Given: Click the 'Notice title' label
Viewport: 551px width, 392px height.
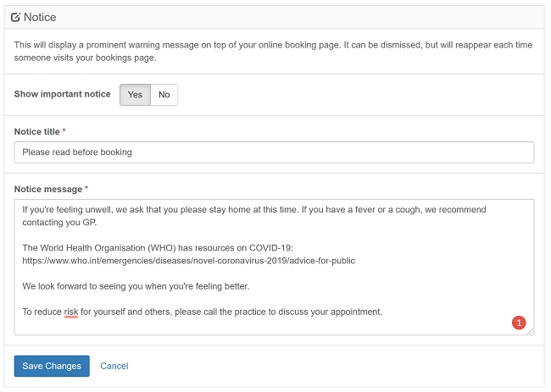Looking at the screenshot, I should click(37, 131).
